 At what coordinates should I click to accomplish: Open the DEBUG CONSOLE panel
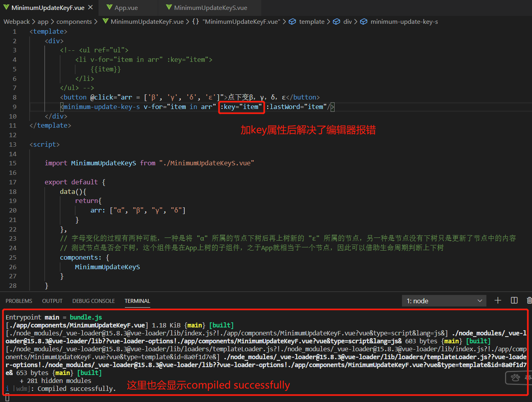[94, 301]
